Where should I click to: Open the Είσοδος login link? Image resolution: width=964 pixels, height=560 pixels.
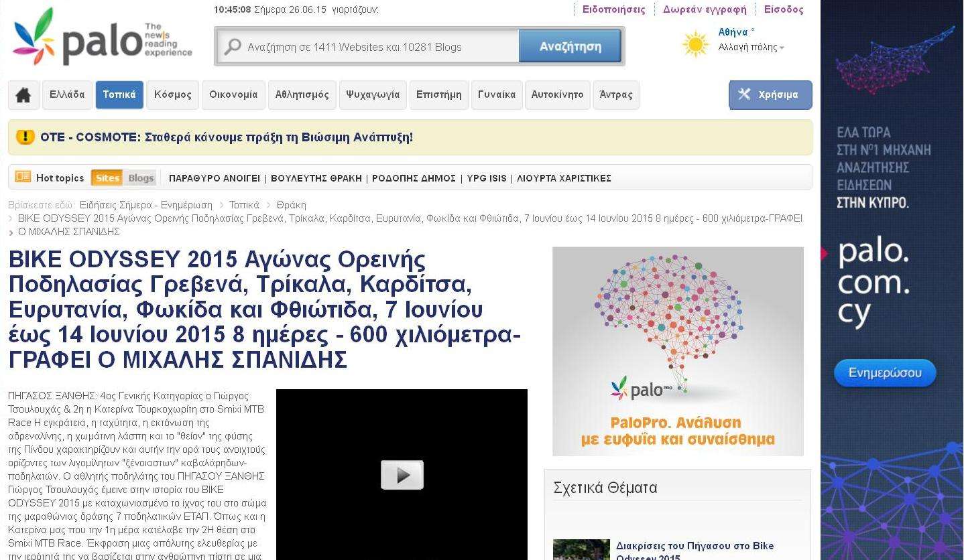coord(784,9)
